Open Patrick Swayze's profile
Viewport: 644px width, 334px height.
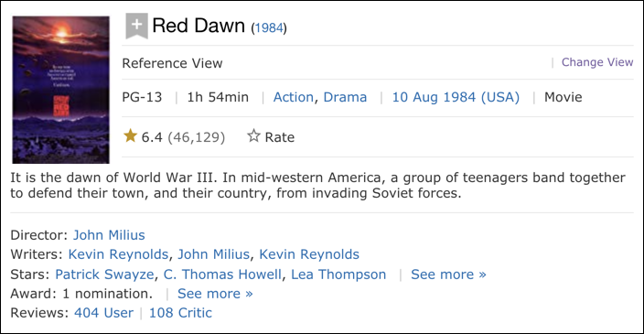(x=104, y=274)
